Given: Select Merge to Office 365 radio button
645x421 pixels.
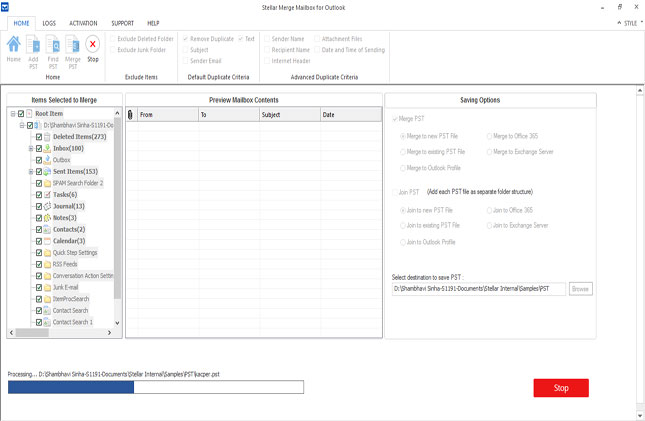Looking at the screenshot, I should [x=489, y=136].
